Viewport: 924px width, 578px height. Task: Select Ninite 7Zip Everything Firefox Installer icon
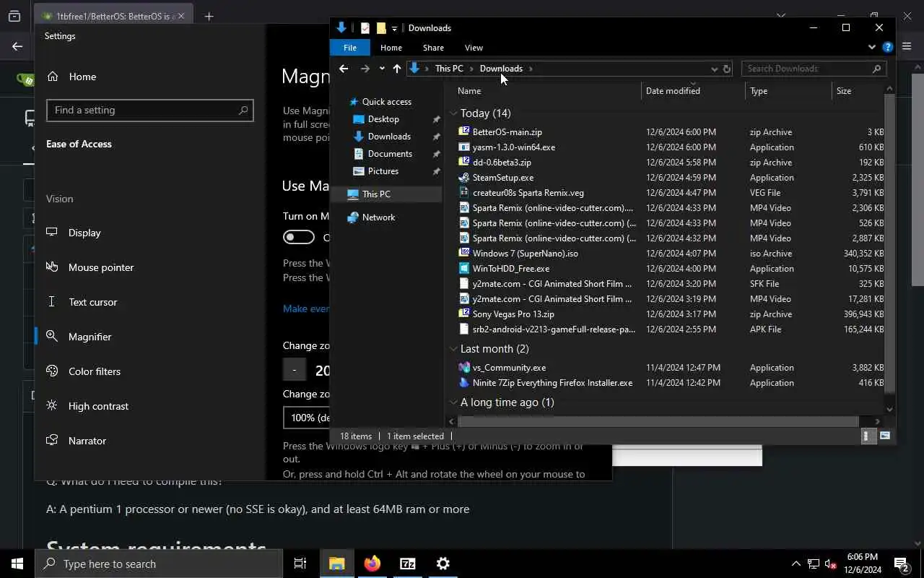(464, 383)
